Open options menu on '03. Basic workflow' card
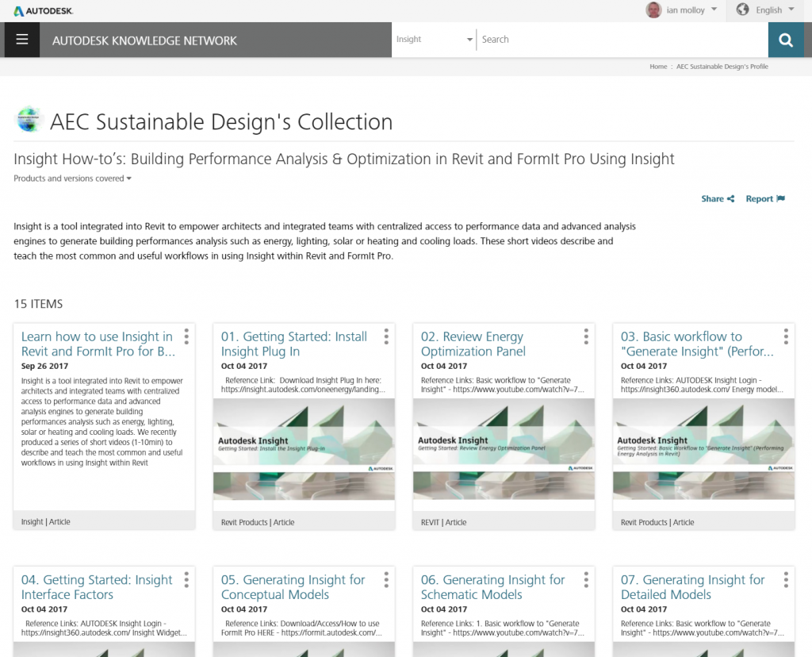 pos(786,336)
